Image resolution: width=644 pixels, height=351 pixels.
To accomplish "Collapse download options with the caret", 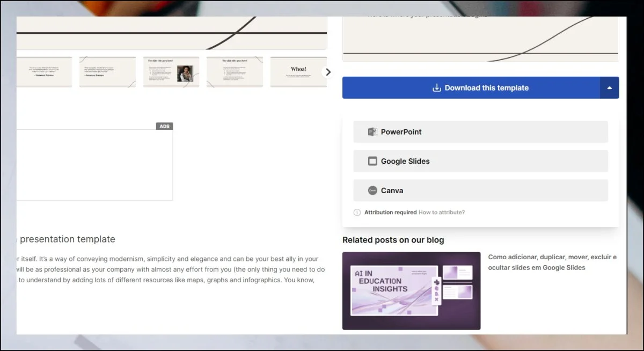I will [609, 88].
